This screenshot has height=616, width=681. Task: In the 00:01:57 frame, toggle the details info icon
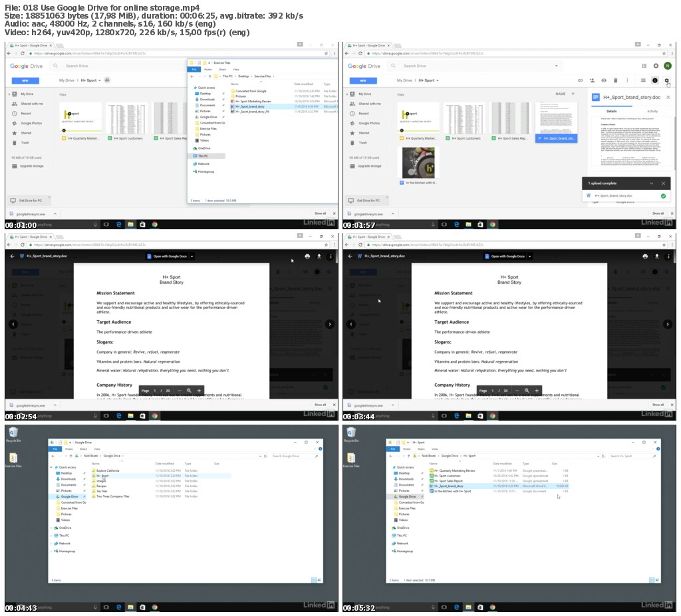coord(655,80)
